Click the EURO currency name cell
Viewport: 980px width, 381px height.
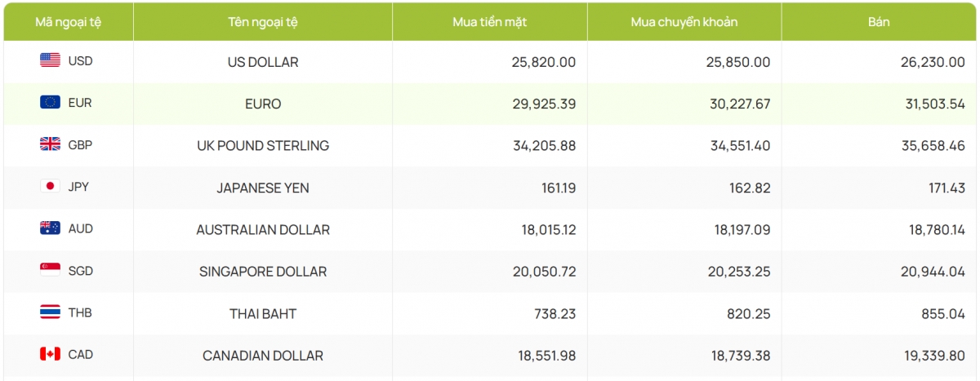coord(263,104)
